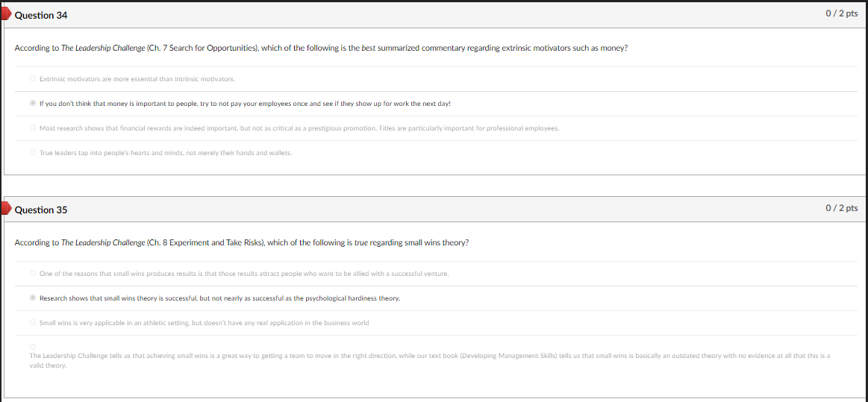This screenshot has height=402, width=868.
Task: Select radio for "If you don't think that money" answer
Action: click(x=33, y=104)
